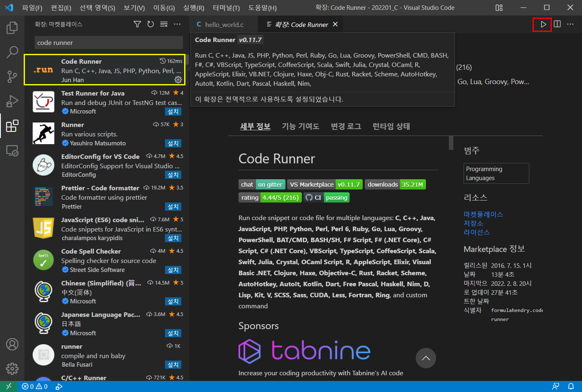Open the 파일(F) menu
This screenshot has width=582, height=392.
point(32,8)
